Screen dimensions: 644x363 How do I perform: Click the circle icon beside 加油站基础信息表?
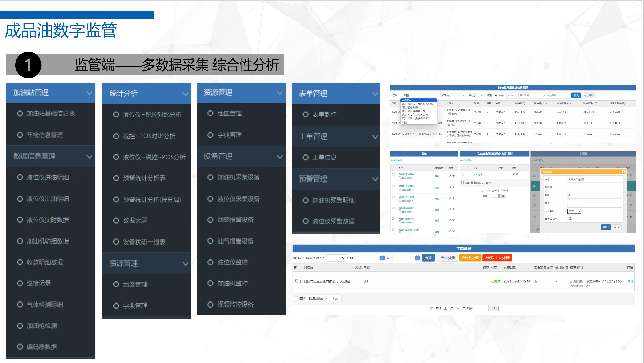pos(20,113)
